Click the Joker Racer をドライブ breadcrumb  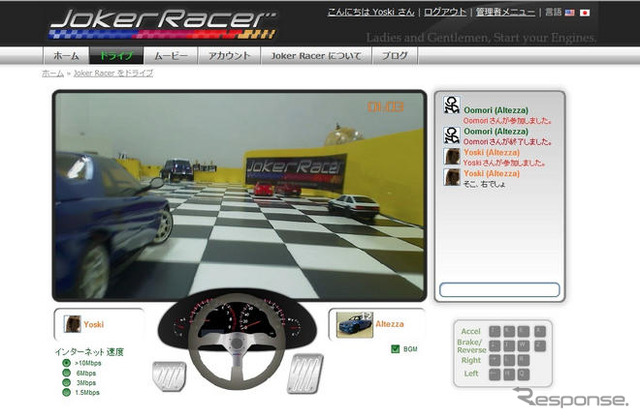(113, 73)
